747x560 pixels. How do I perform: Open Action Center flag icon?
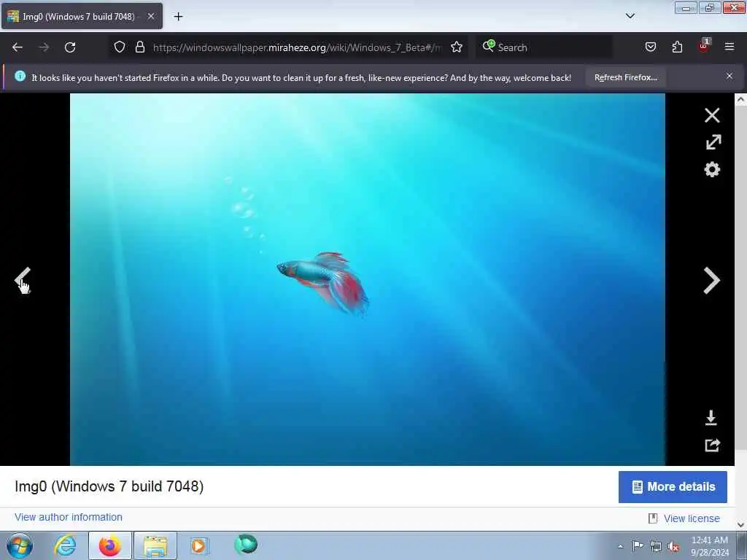[638, 545]
